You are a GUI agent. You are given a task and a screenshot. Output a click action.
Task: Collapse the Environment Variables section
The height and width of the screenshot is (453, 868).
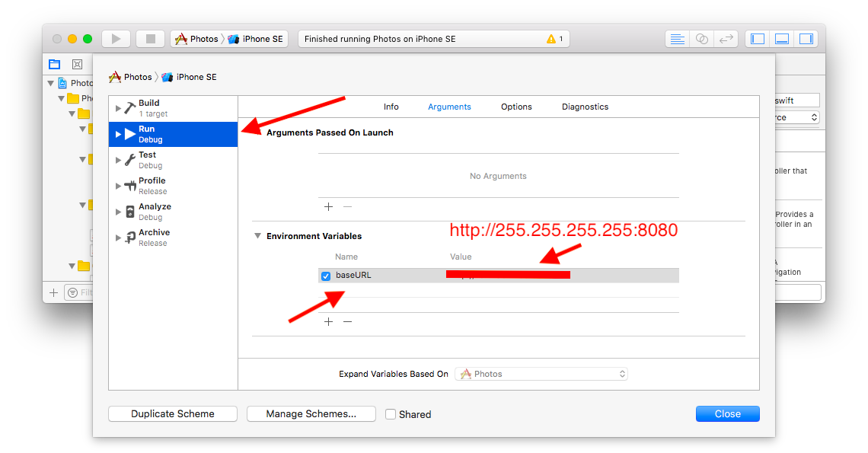click(257, 235)
